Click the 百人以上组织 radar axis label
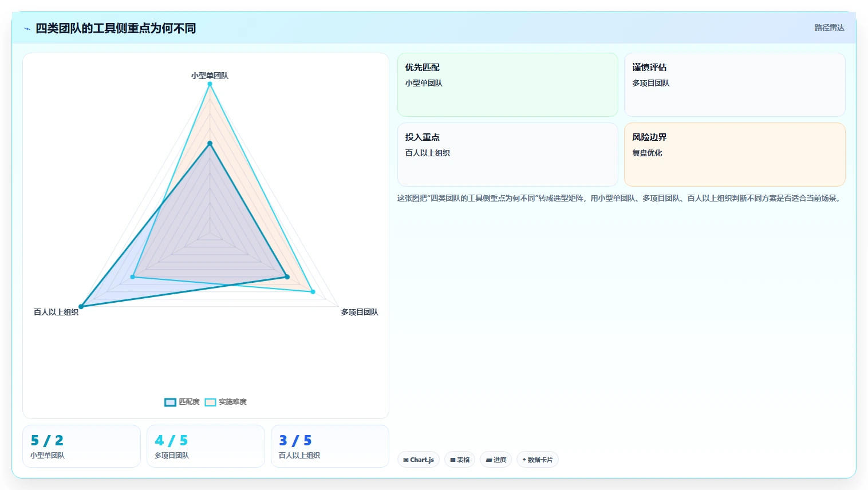 click(x=56, y=312)
